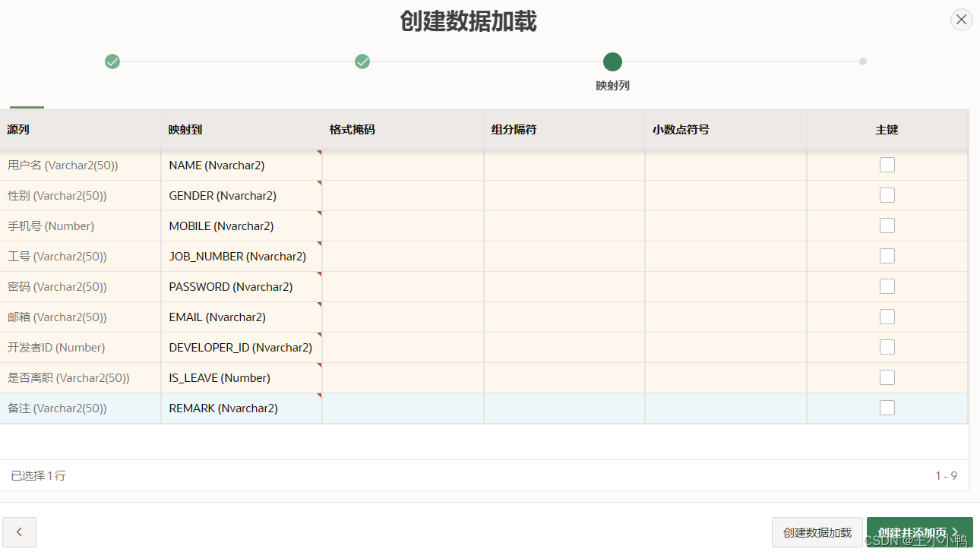Viewport: 980px width, 555px height.
Task: Click the 已选择 1 行 status text
Action: pyautogui.click(x=38, y=475)
